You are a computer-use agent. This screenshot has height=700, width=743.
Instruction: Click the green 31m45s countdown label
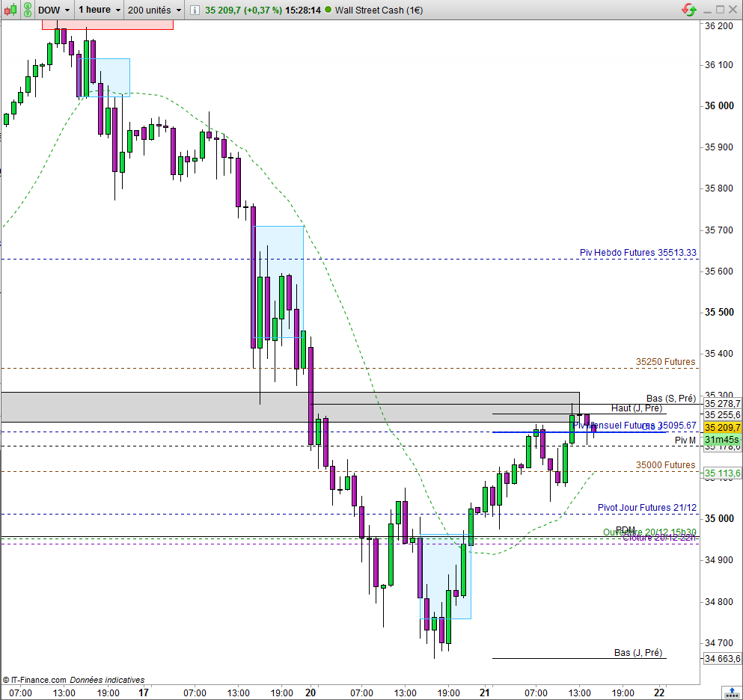(722, 440)
